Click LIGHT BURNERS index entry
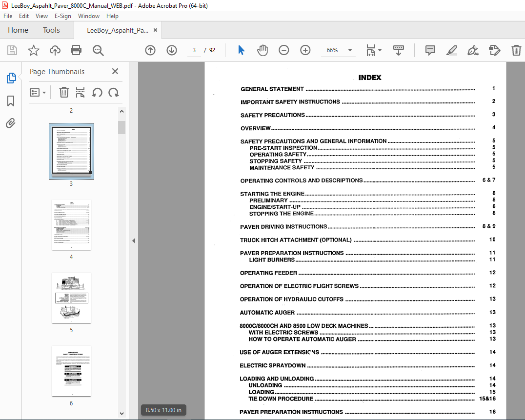The image size is (525, 420). (272, 260)
